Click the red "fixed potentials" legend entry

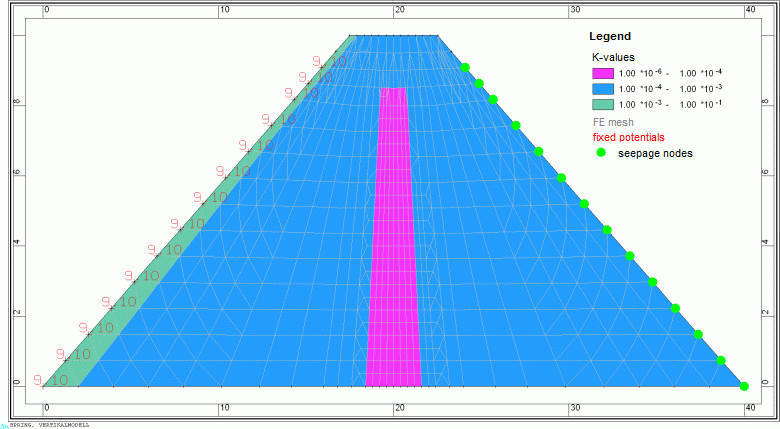(x=628, y=137)
